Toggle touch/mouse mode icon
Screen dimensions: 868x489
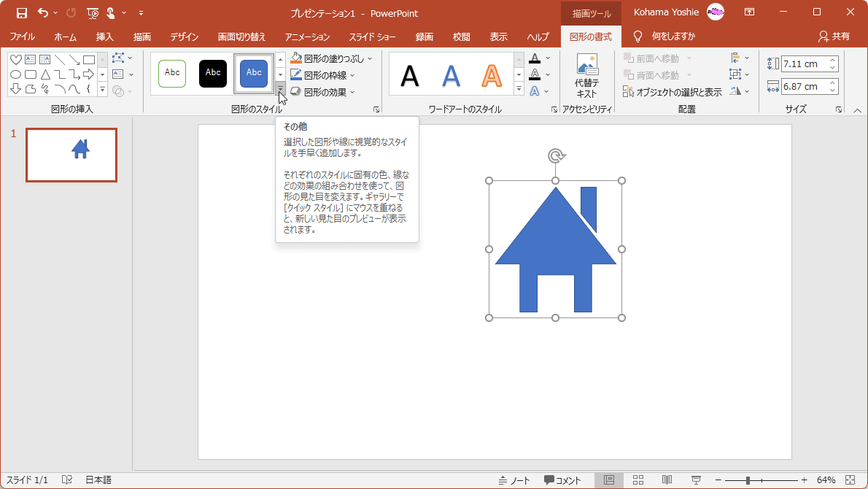pos(111,12)
